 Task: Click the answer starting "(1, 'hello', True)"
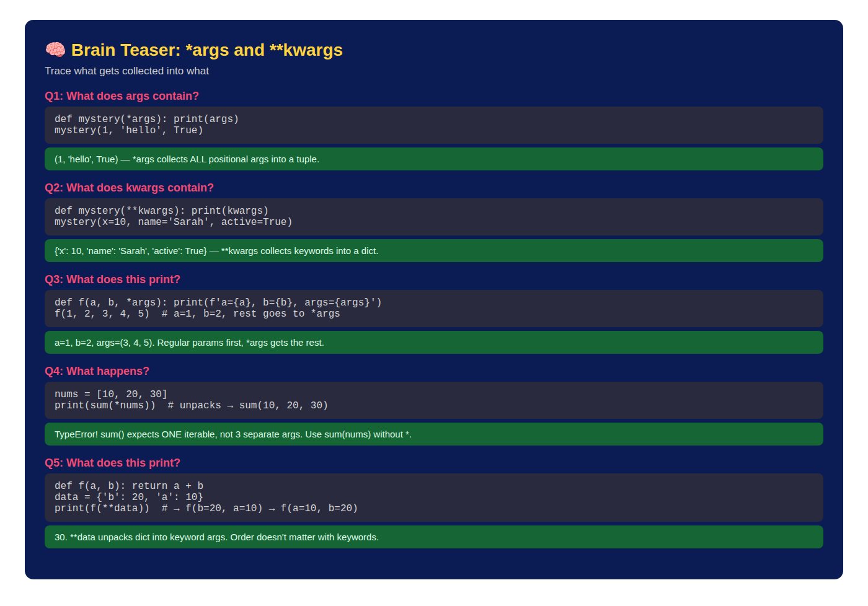tap(434, 159)
